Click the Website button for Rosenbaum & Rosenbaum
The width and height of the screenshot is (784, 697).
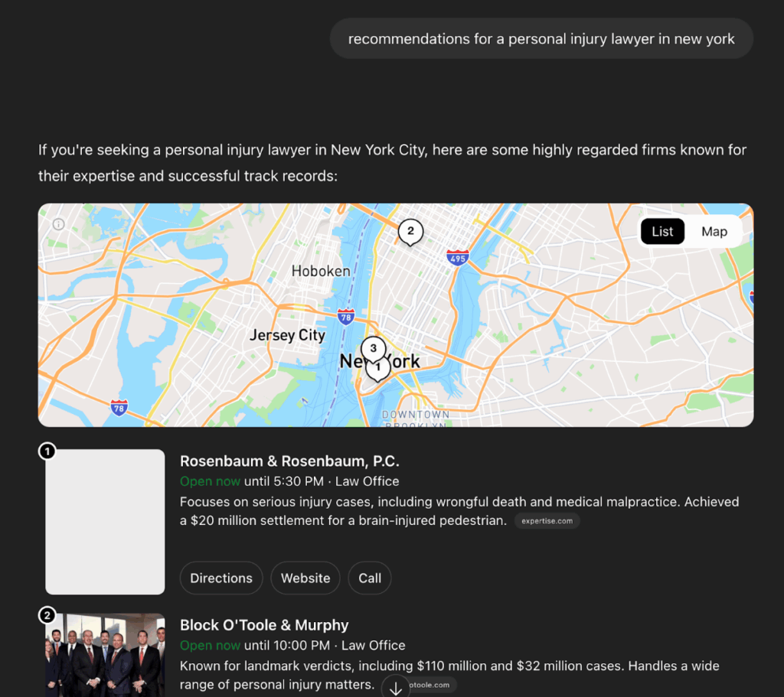tap(305, 578)
